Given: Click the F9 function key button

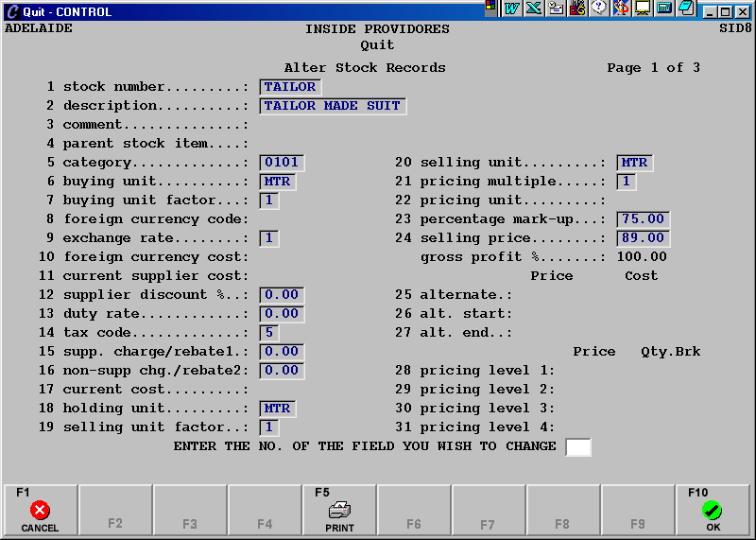Looking at the screenshot, I should [638, 511].
